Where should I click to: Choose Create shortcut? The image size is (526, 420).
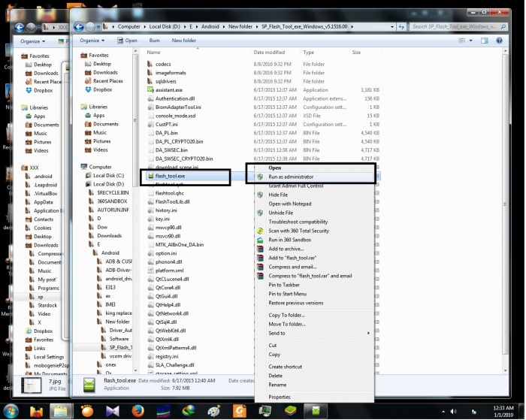click(x=315, y=367)
